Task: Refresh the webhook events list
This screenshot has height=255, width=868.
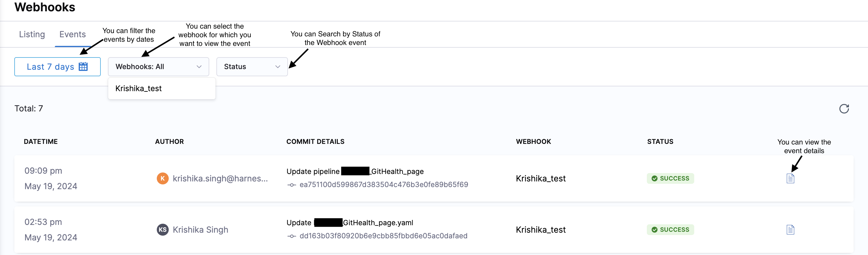Action: tap(844, 109)
